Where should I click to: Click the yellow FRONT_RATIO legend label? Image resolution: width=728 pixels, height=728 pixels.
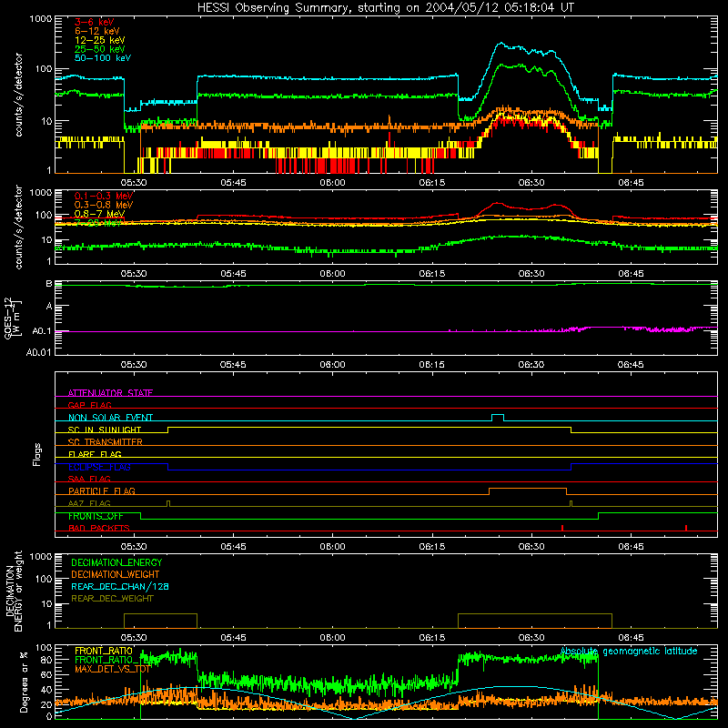coord(104,651)
